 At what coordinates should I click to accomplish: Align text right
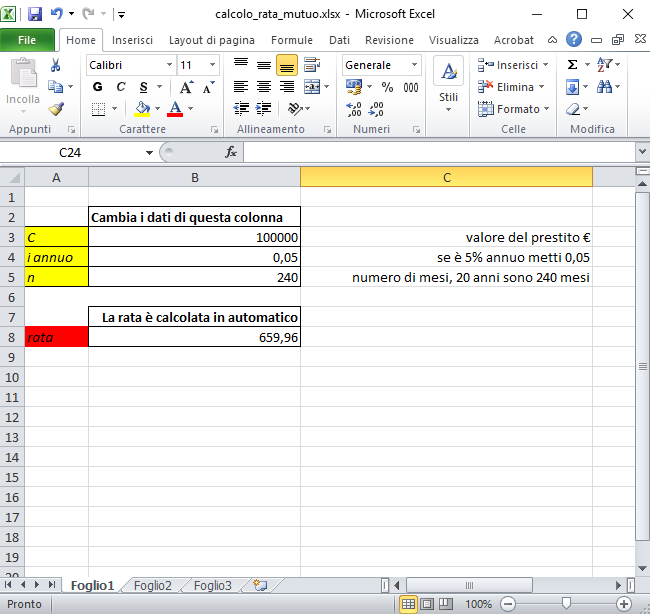286,87
